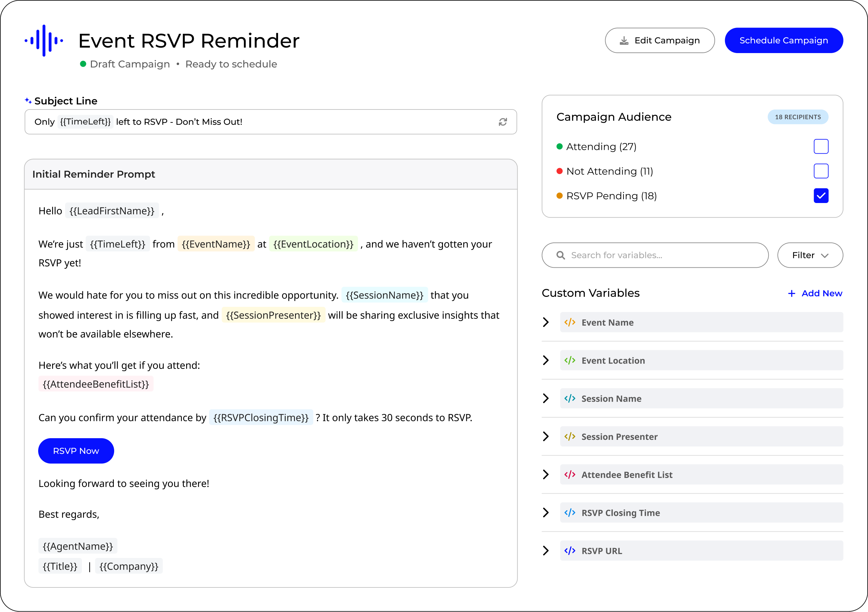Uncheck the RSVP Pending (18) checkbox
Image resolution: width=868 pixels, height=612 pixels.
(821, 196)
